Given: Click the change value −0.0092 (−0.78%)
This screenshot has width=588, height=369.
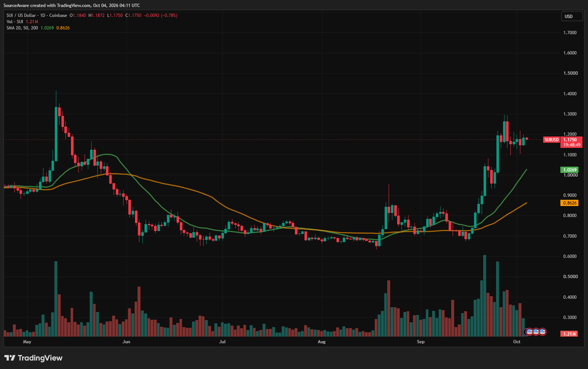Looking at the screenshot, I should (x=160, y=15).
